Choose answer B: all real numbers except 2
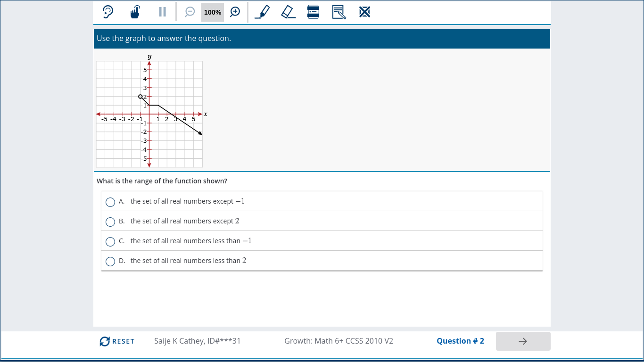This screenshot has width=644, height=362. click(322, 221)
